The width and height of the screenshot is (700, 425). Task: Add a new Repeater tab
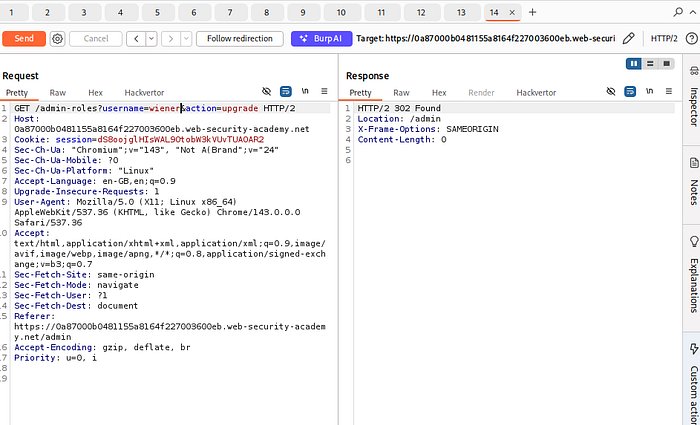pos(532,12)
